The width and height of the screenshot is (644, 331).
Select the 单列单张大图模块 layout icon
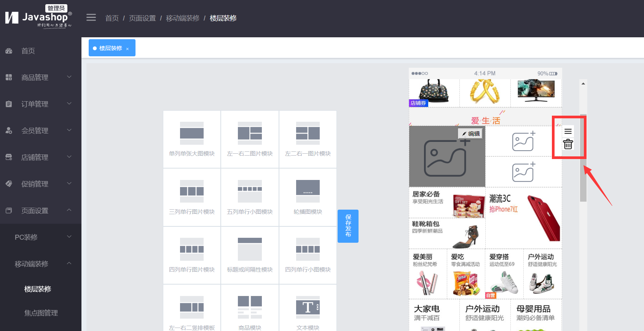(x=192, y=133)
